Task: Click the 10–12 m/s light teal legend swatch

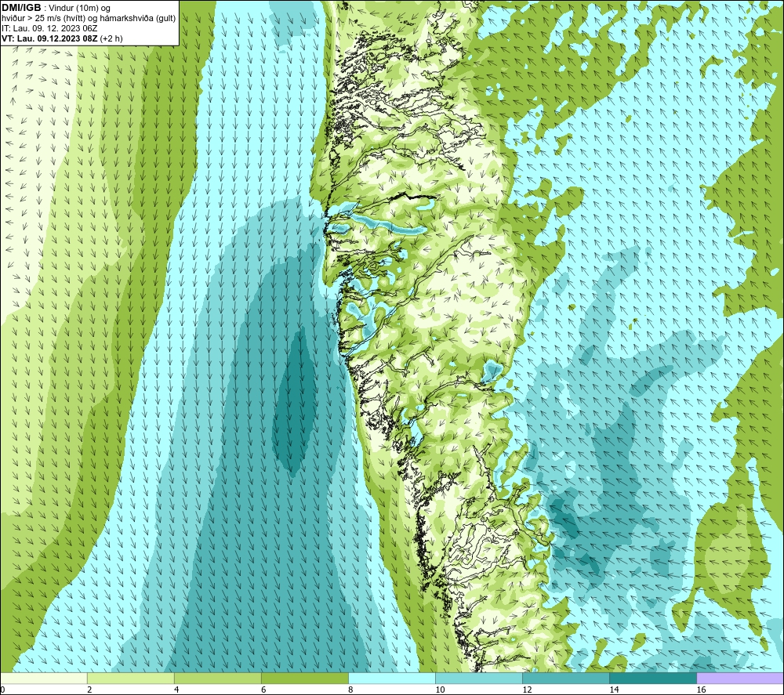Action: 479,679
